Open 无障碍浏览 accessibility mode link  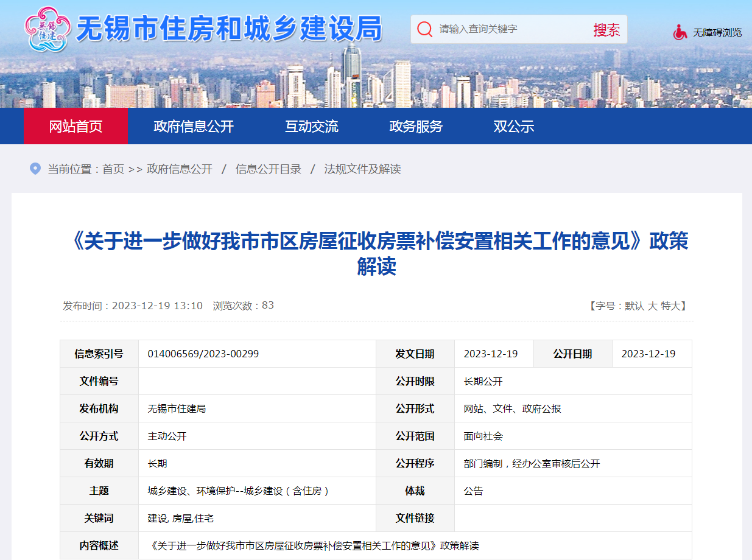[717, 32]
